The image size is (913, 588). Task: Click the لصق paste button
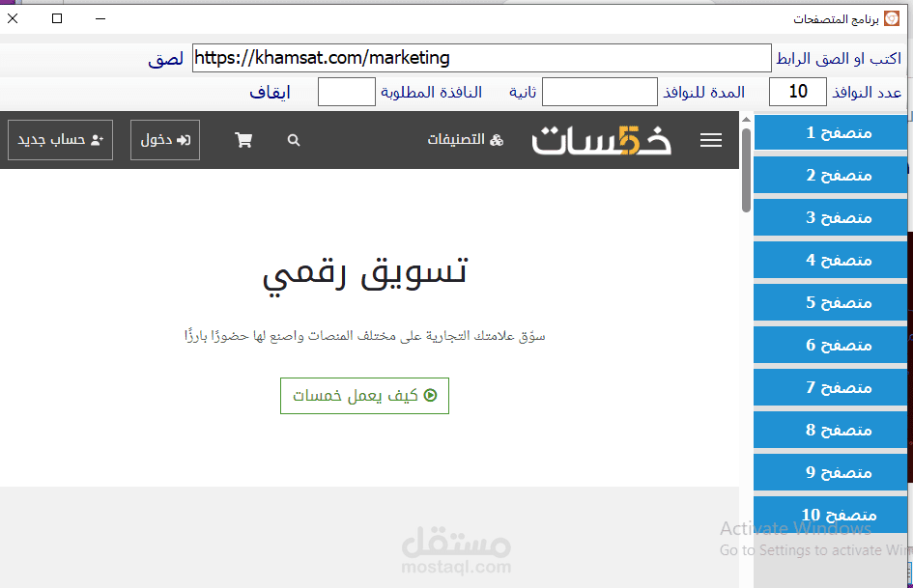[165, 59]
